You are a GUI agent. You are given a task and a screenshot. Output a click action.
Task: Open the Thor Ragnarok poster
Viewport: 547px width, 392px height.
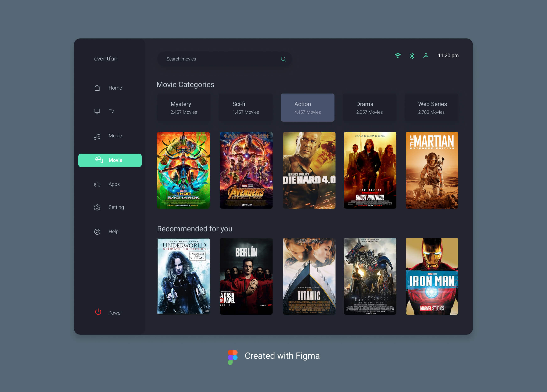(183, 170)
